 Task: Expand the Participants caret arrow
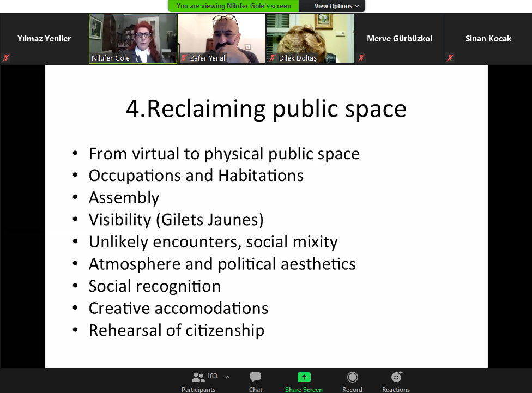[x=227, y=377]
